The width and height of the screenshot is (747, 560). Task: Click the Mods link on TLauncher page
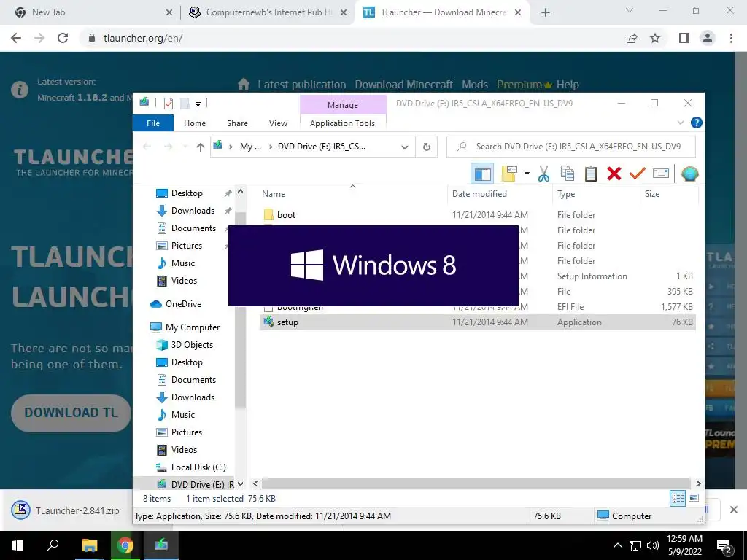[474, 85]
